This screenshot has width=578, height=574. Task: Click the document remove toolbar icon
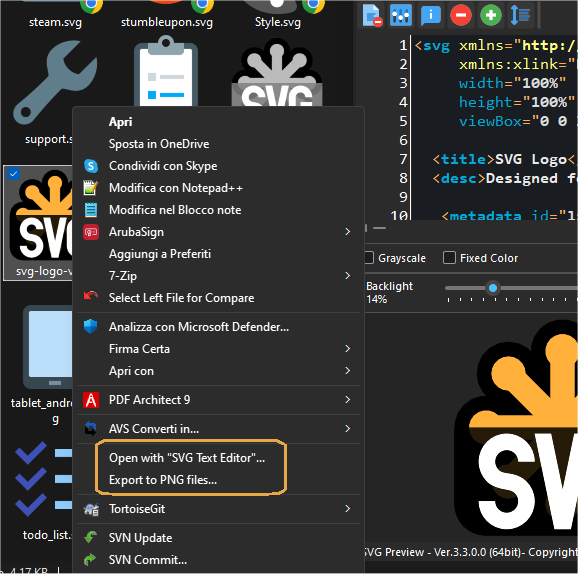pyautogui.click(x=372, y=15)
